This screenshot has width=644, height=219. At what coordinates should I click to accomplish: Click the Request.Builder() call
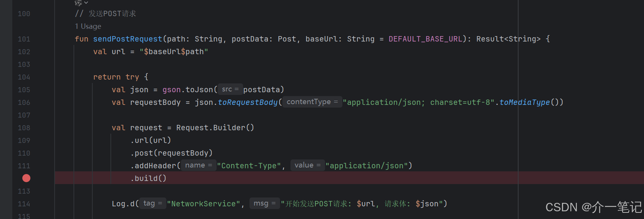(x=215, y=128)
